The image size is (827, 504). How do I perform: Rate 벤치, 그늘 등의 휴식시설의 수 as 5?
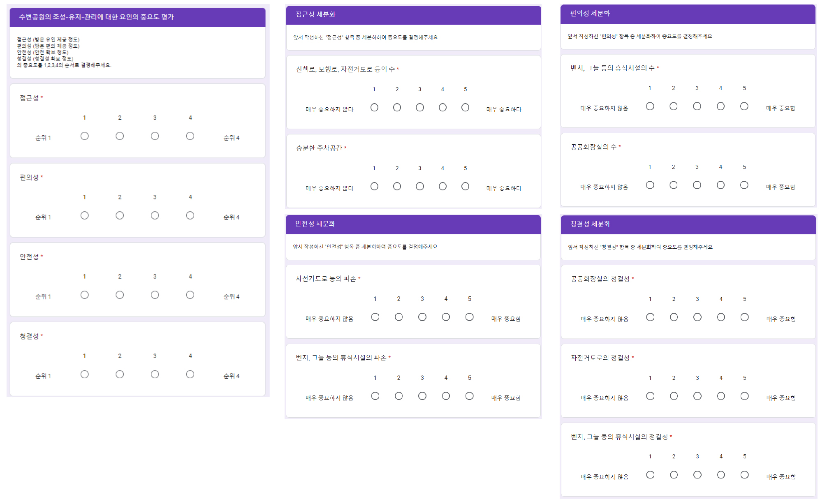tap(744, 106)
